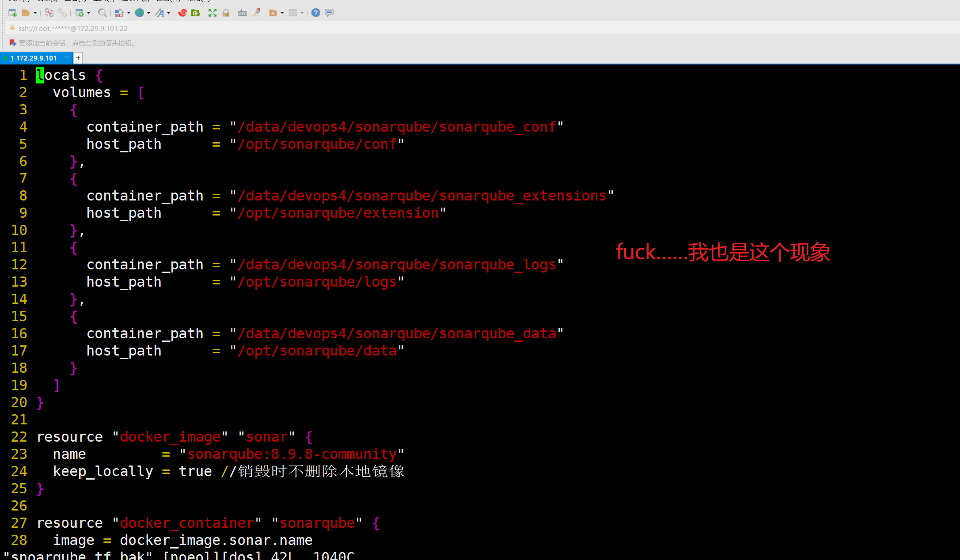Click the green Xagent icon
The width and height of the screenshot is (960, 560).
195,13
